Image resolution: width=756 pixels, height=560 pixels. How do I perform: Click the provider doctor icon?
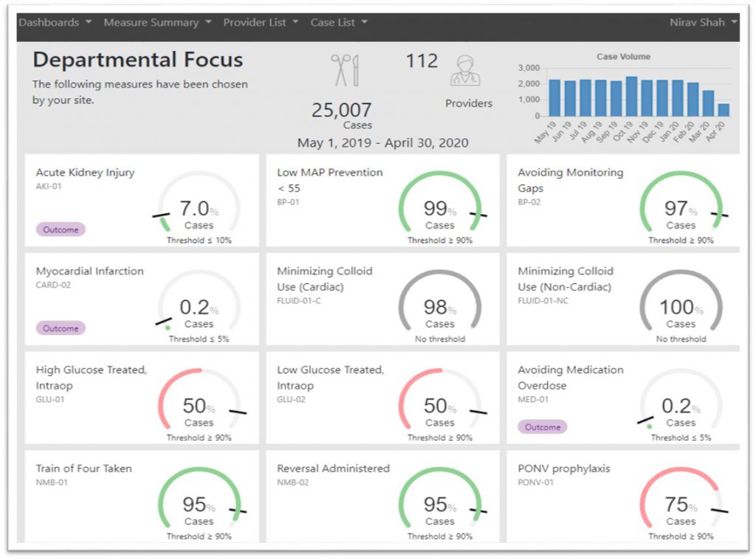coord(465,71)
